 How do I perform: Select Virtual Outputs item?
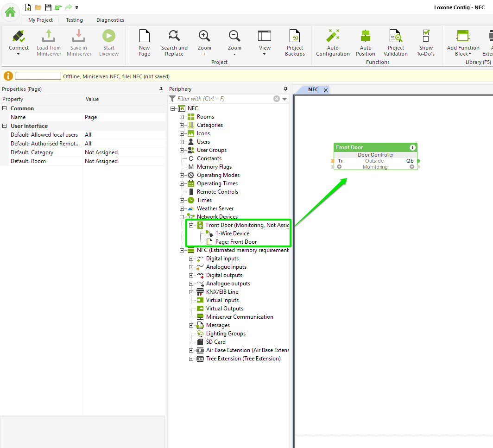coord(224,309)
